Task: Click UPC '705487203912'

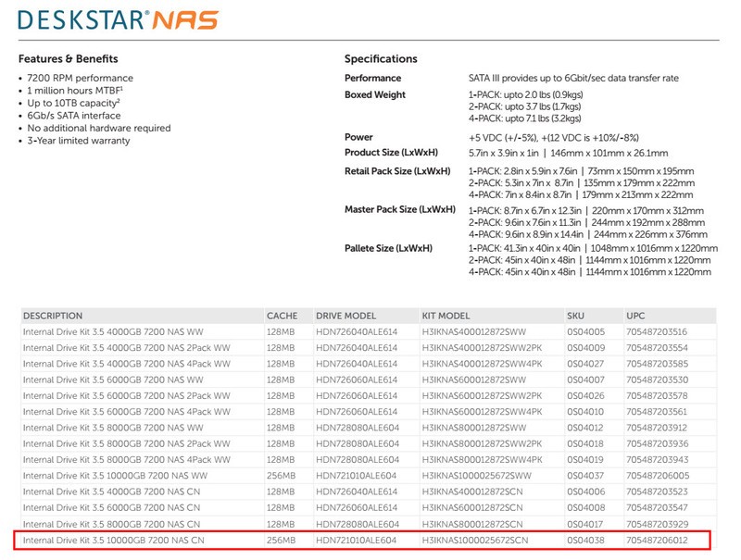Action: point(657,428)
